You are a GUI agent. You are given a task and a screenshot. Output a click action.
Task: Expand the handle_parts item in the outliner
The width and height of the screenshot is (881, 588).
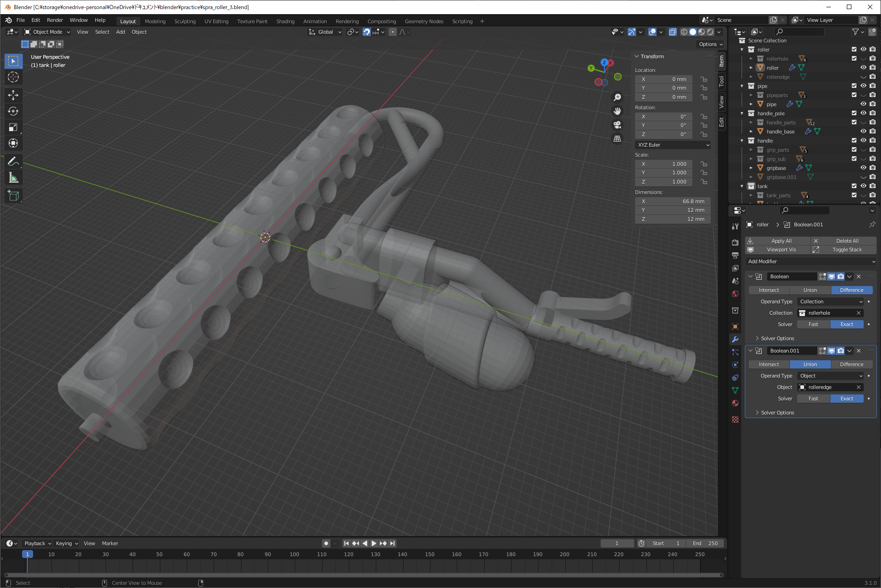click(751, 122)
